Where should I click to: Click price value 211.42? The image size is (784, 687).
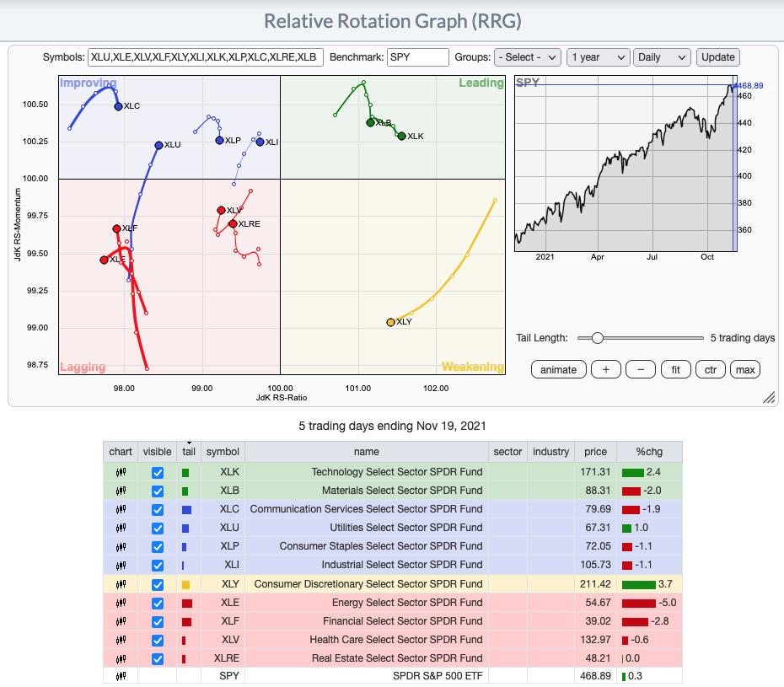click(595, 584)
